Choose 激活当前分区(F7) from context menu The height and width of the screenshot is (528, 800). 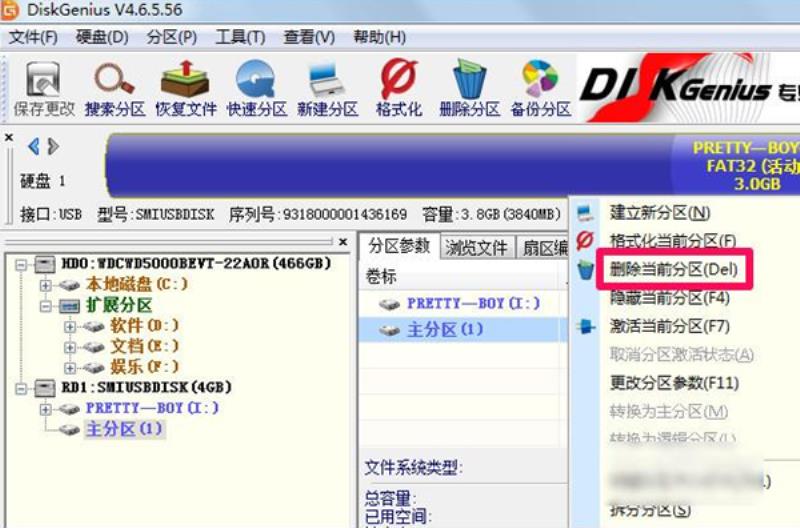click(669, 326)
